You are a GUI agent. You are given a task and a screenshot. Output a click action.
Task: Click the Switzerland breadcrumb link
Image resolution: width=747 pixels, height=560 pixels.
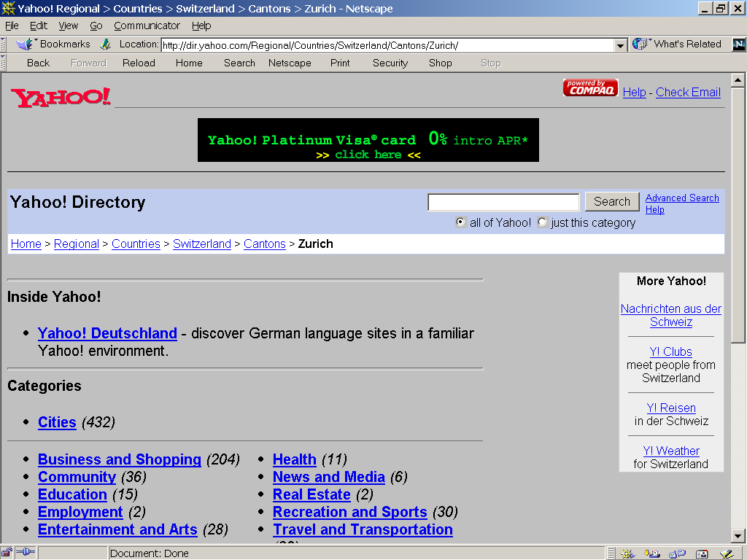pos(202,244)
